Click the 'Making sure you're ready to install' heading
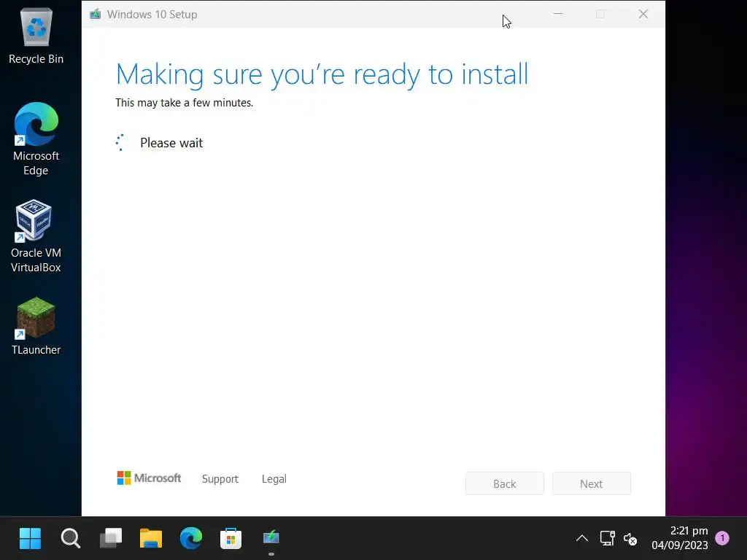This screenshot has height=560, width=747. [322, 74]
